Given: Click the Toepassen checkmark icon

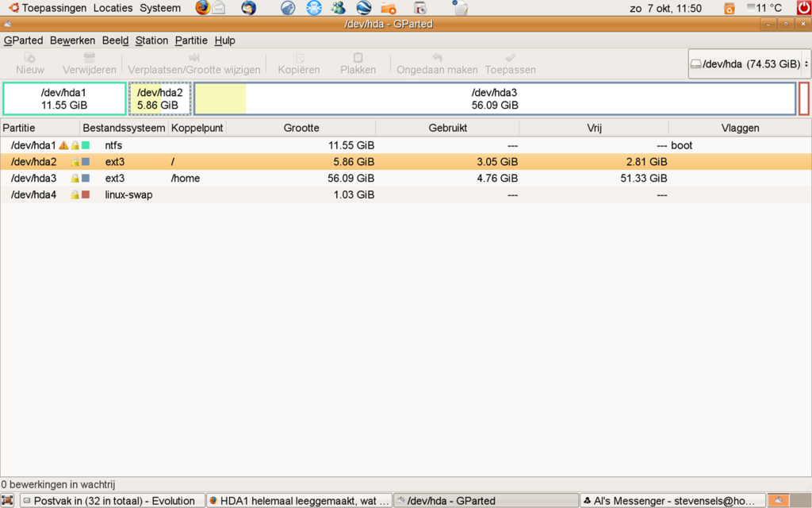Looking at the screenshot, I should pos(510,58).
